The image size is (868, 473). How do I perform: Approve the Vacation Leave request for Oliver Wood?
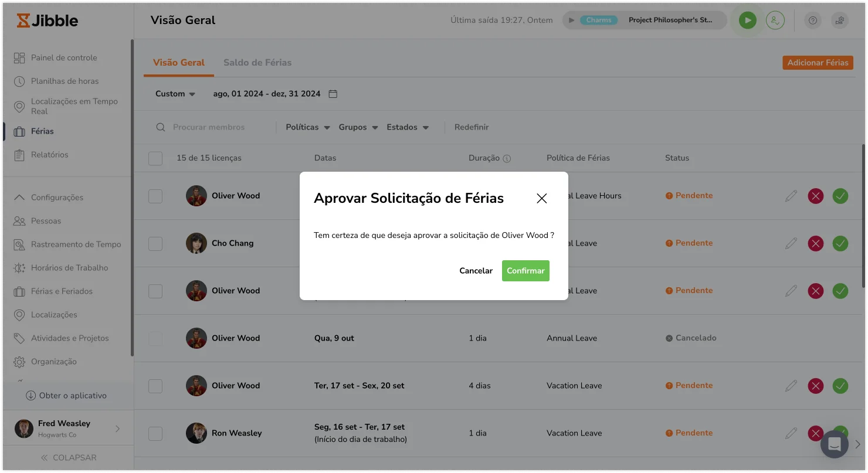click(x=840, y=386)
